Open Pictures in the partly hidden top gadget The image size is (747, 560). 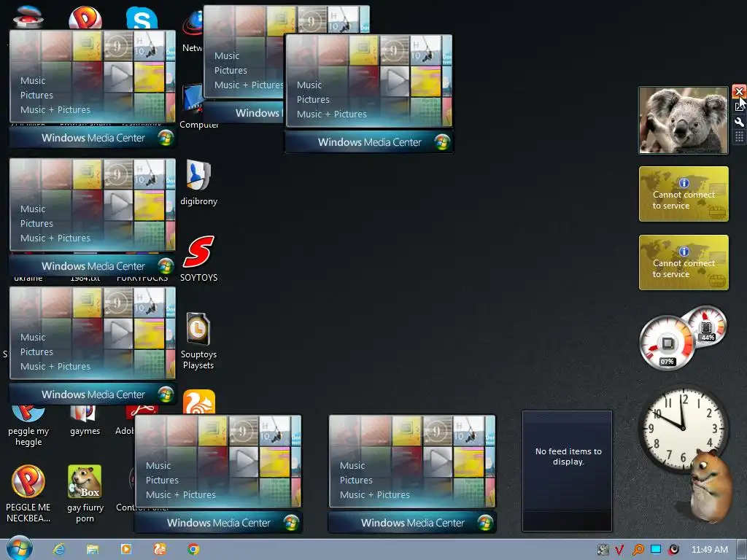click(231, 71)
